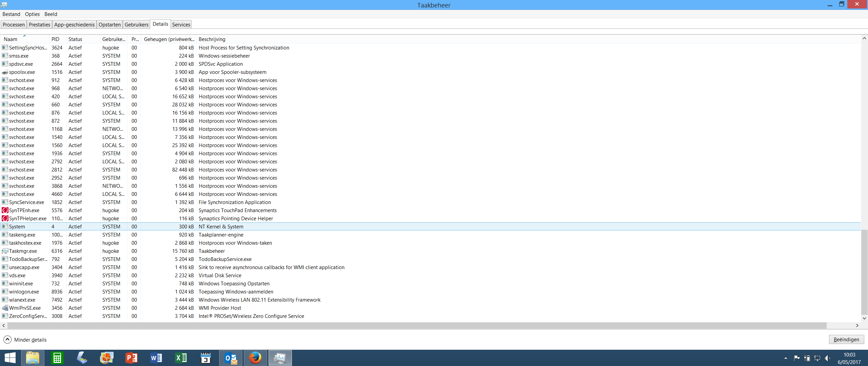Image resolution: width=868 pixels, height=366 pixels.
Task: Open the Bestand menu
Action: click(11, 14)
